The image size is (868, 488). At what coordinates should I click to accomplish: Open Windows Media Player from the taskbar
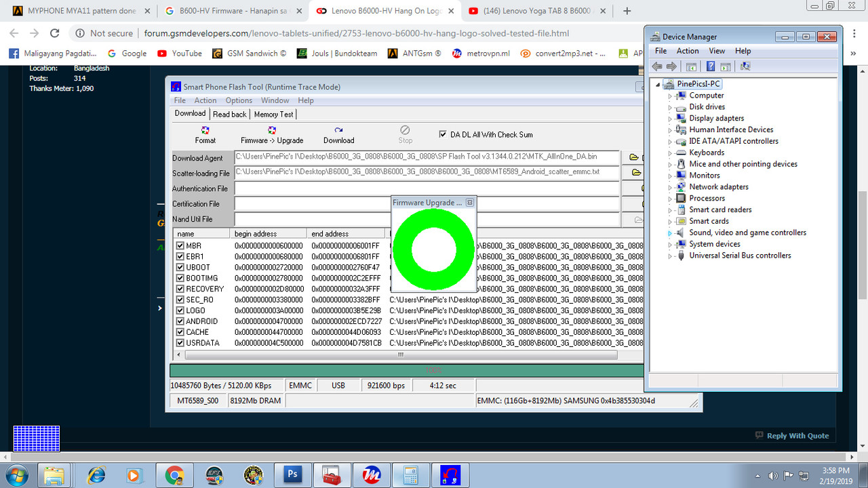[136, 474]
